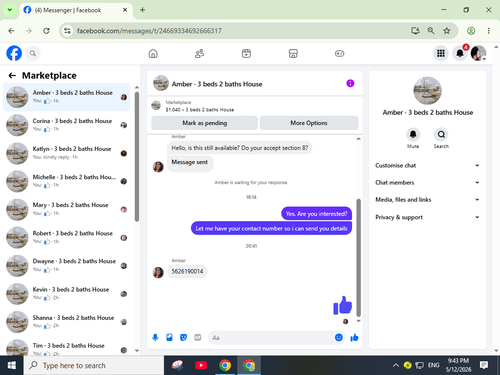Select the Messenger | Facebook browser tab
500x375 pixels.
(x=76, y=10)
